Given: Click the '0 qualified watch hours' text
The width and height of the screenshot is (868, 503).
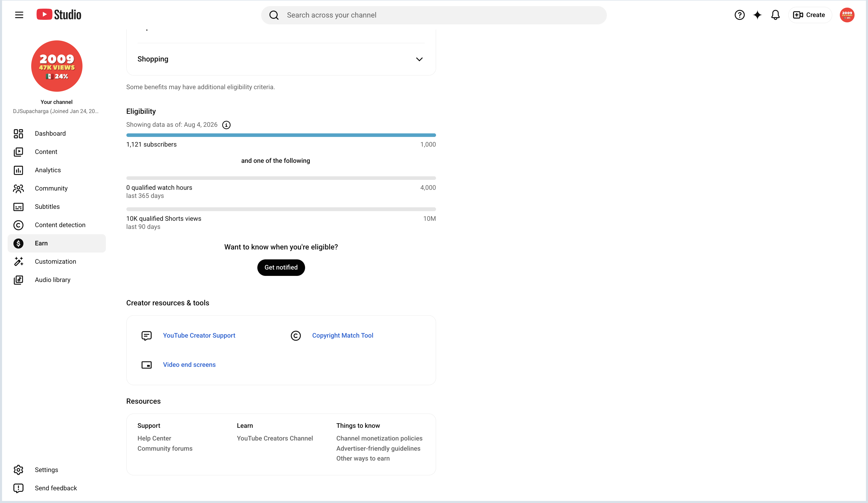Looking at the screenshot, I should coord(159,187).
